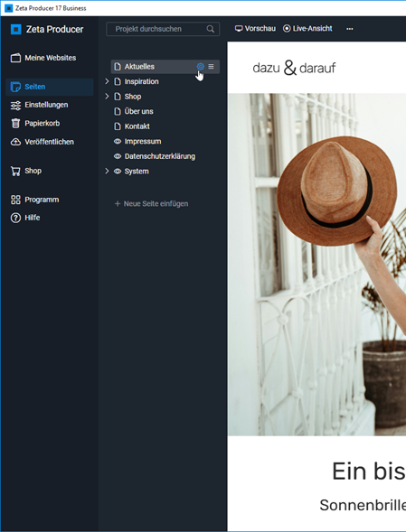The image size is (406, 532).
Task: Go to Veröffentlichen cloud upload
Action: pyautogui.click(x=42, y=142)
